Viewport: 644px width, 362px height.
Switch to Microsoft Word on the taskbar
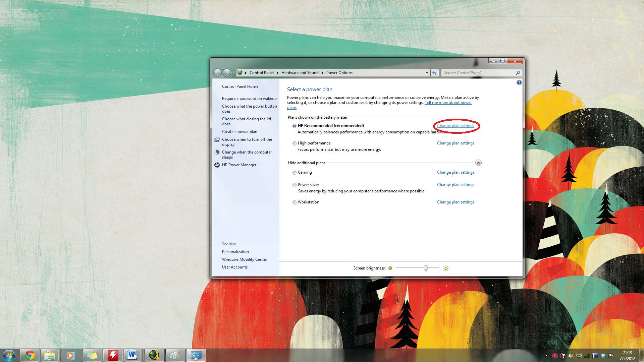click(x=132, y=355)
